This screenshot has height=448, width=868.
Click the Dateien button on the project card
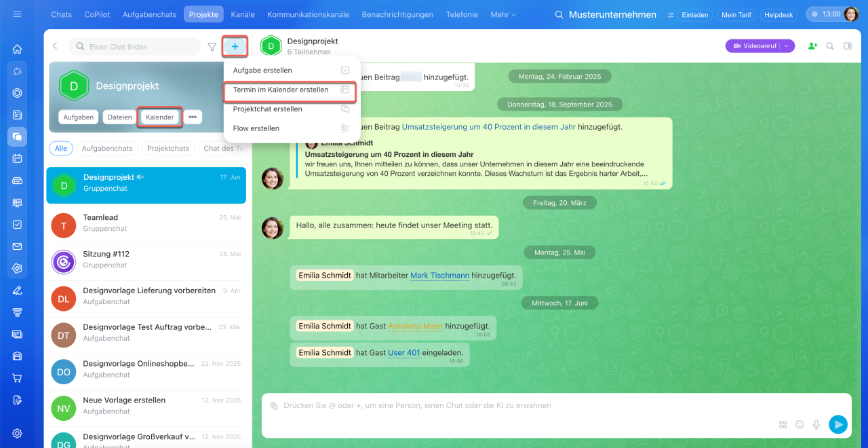[120, 117]
